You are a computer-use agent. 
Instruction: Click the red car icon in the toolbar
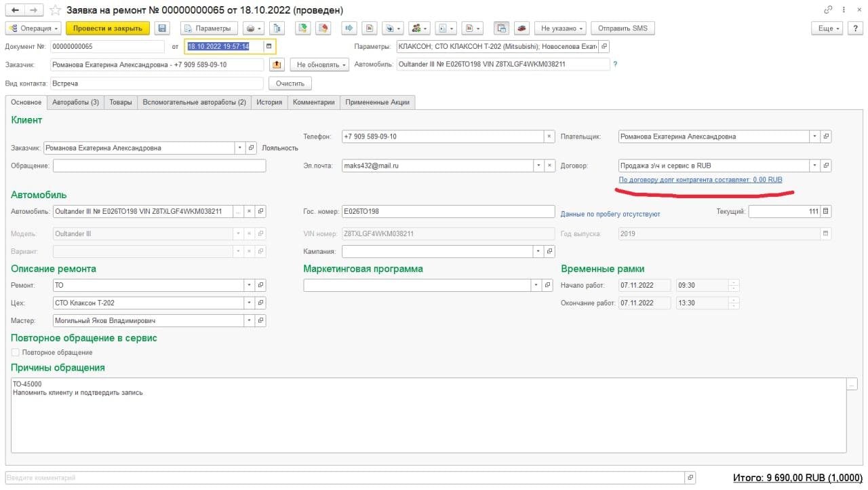(521, 29)
